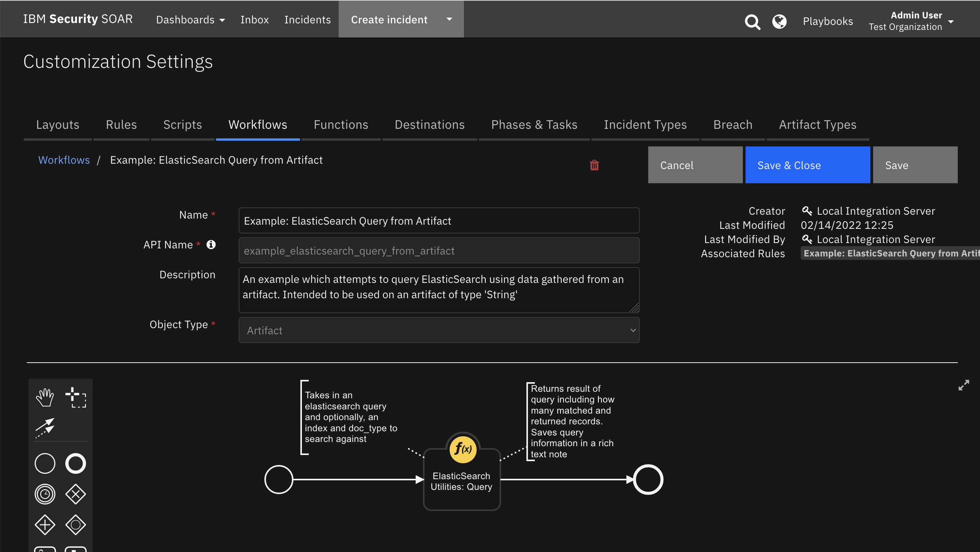This screenshot has width=980, height=552.
Task: Click the Cancel button
Action: (x=695, y=165)
